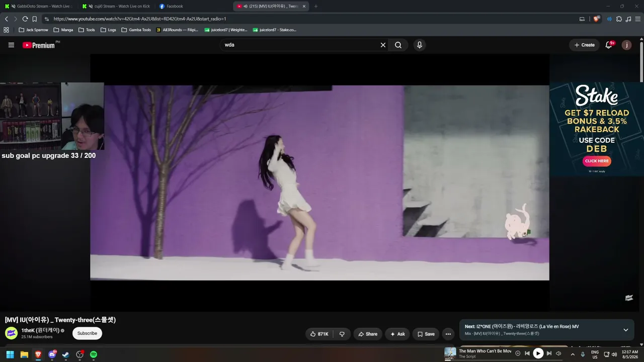Open the Gamba Tools bookmarks folder

coord(136,30)
